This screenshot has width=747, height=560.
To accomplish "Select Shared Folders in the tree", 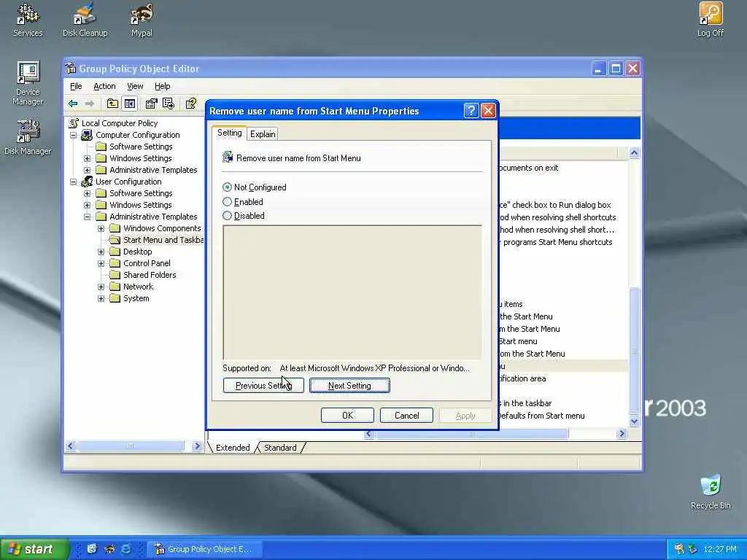I will pos(150,275).
